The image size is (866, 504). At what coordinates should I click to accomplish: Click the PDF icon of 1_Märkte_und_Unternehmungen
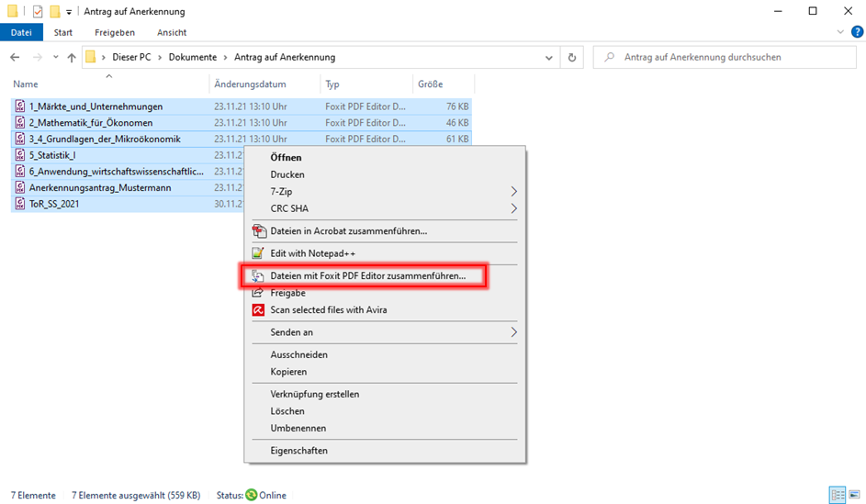pyautogui.click(x=20, y=106)
